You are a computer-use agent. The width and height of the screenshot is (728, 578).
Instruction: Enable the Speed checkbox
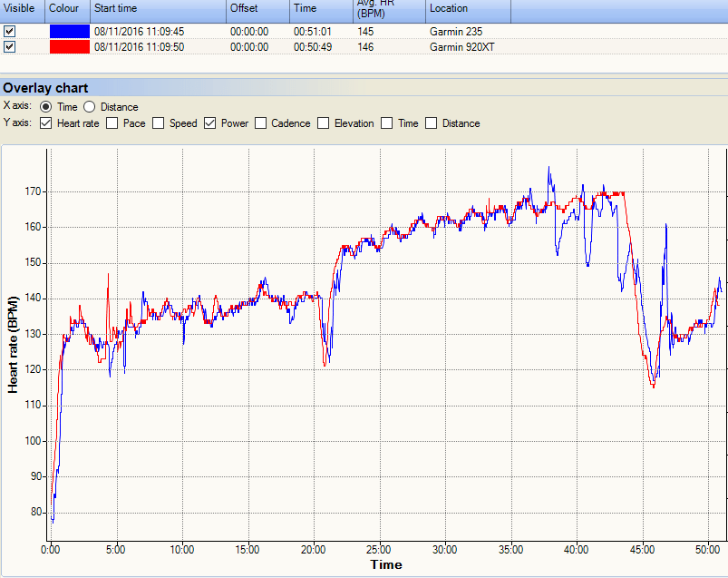(159, 123)
